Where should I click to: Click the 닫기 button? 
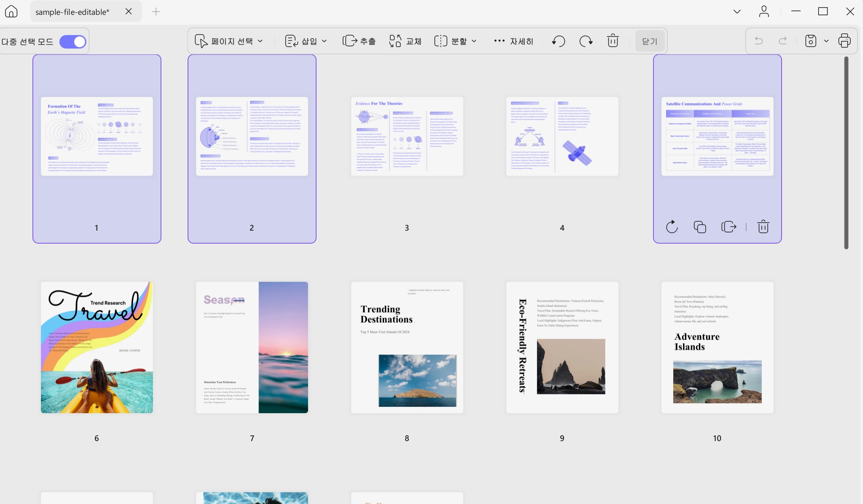click(649, 41)
